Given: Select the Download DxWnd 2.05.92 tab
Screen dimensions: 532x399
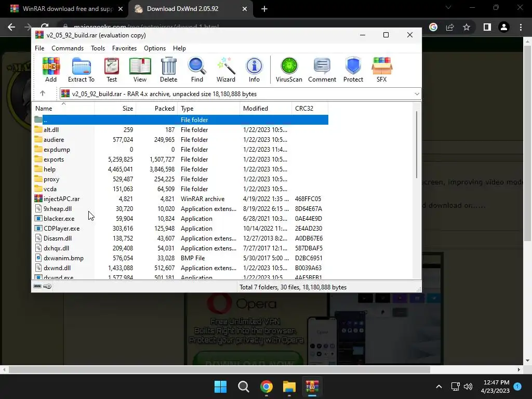Looking at the screenshot, I should pos(190,9).
